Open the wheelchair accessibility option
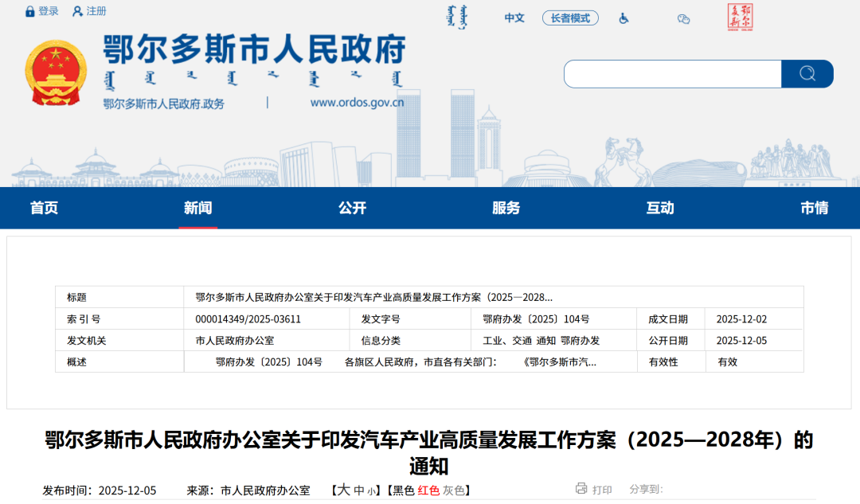This screenshot has width=860, height=504. pyautogui.click(x=623, y=18)
